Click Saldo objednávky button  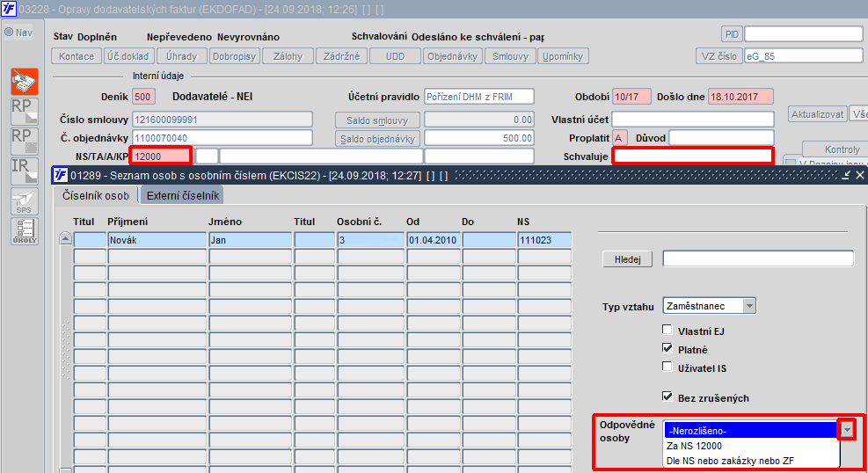tap(377, 139)
